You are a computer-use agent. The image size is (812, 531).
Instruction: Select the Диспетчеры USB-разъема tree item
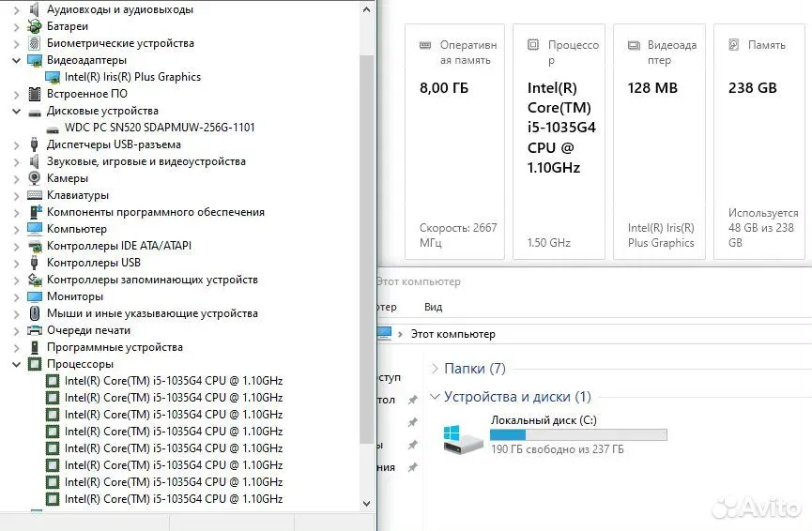pyautogui.click(x=114, y=144)
